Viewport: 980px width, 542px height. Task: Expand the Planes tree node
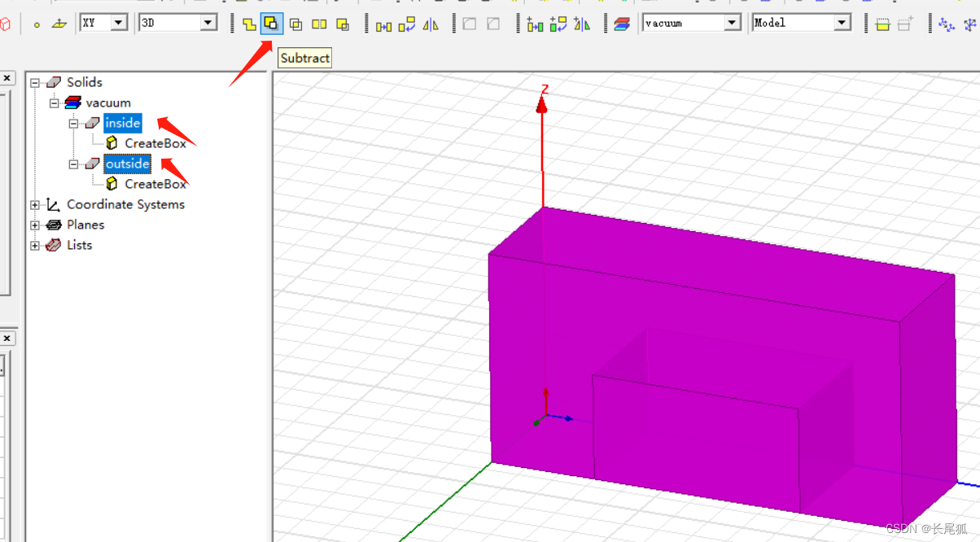click(x=35, y=225)
